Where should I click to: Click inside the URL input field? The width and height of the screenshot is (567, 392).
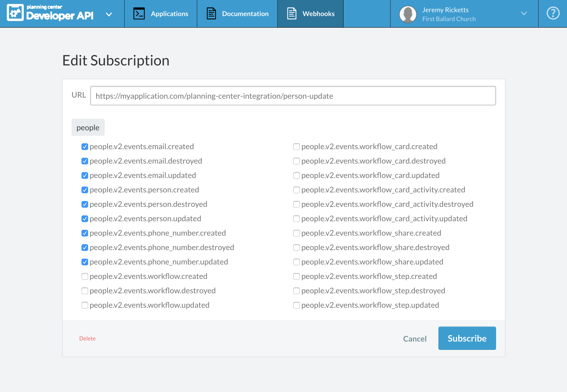293,96
